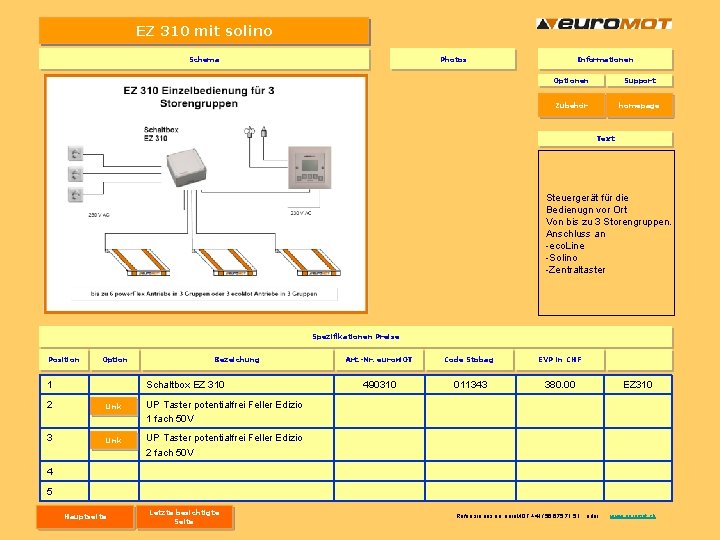Click the wind sensor symbol in diagram
Screen dimensions: 720x540
tap(249, 132)
